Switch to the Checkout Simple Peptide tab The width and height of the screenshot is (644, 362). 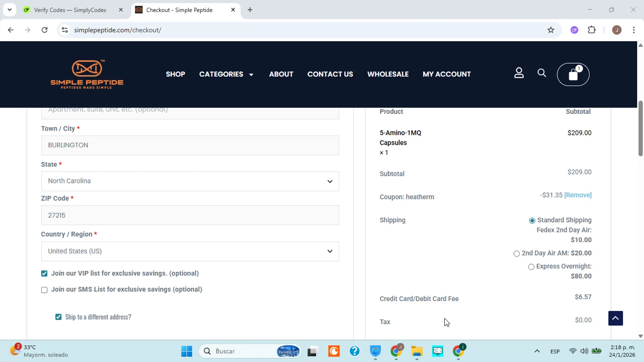[185, 10]
